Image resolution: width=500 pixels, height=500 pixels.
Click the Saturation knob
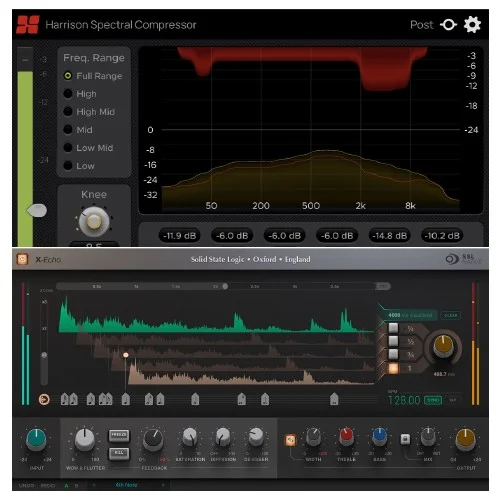(190, 437)
